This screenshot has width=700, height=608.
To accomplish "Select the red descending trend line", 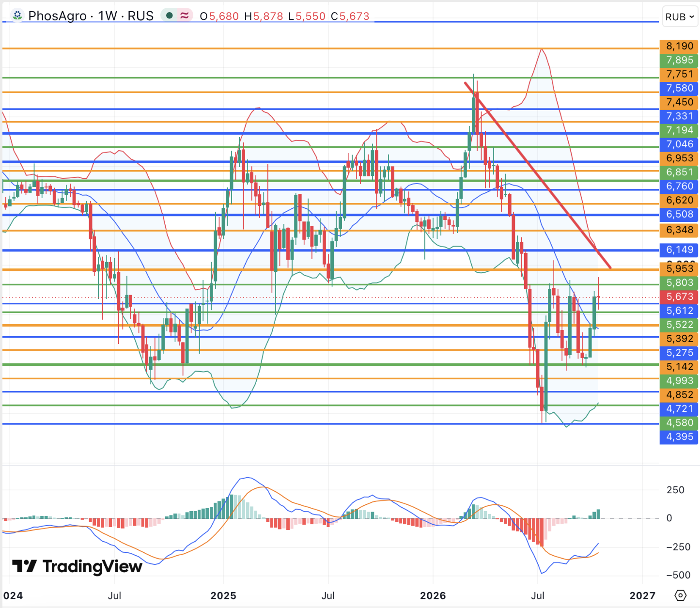I will [538, 175].
